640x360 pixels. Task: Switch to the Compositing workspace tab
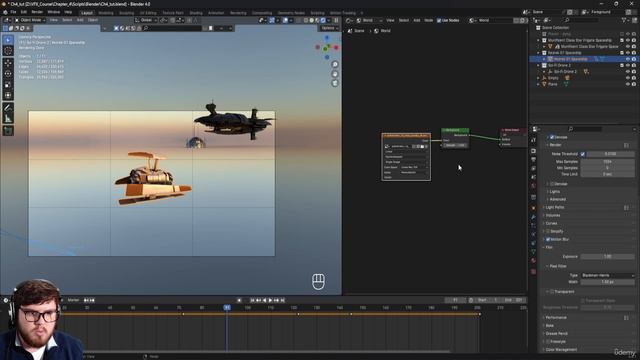pos(262,13)
